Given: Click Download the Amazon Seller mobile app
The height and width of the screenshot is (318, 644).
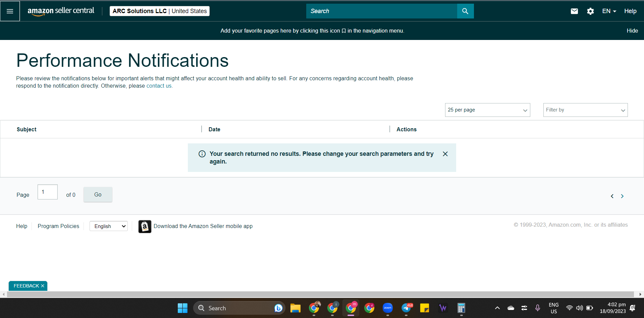Looking at the screenshot, I should tap(203, 226).
